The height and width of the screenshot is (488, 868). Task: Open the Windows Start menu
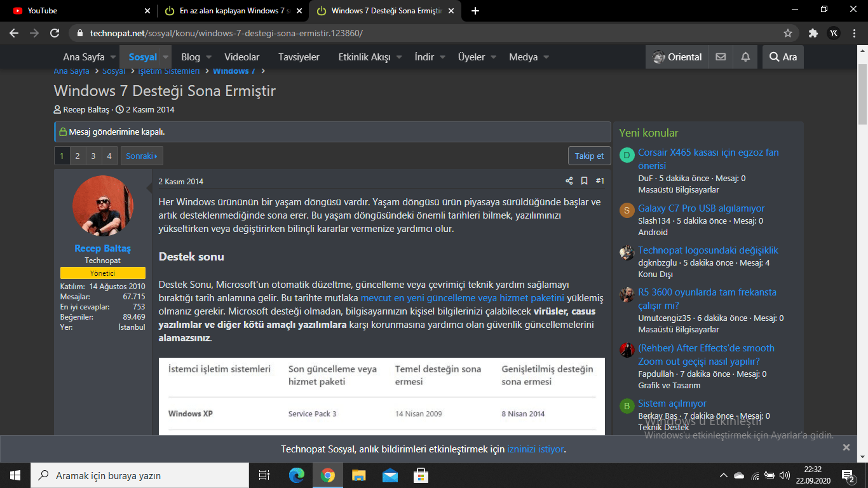tap(15, 475)
